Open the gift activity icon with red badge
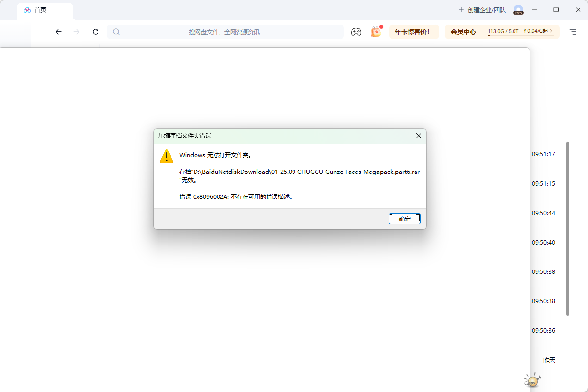This screenshot has width=588, height=392. pyautogui.click(x=376, y=32)
